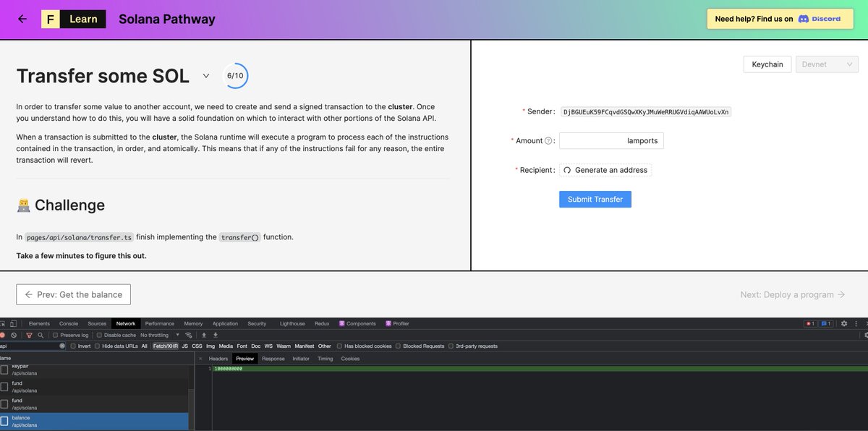The width and height of the screenshot is (868, 431).
Task: Check the Invert filter checkbox
Action: pos(73,346)
